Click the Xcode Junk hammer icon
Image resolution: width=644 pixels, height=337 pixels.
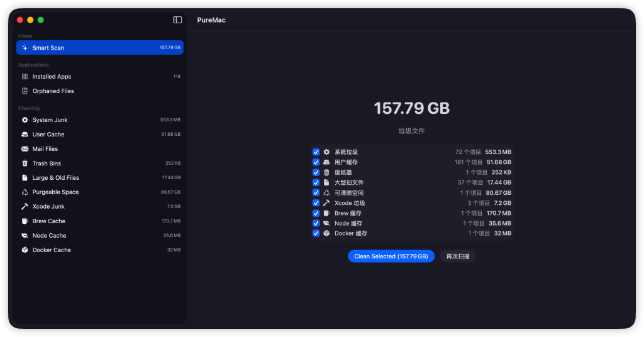coord(25,207)
